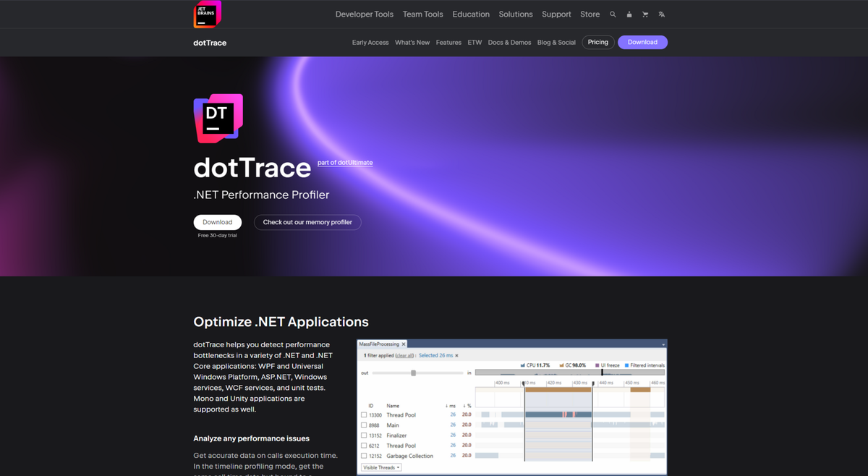The image size is (868, 476).
Task: Open the tab list arrow at the panel's top right
Action: point(663,344)
